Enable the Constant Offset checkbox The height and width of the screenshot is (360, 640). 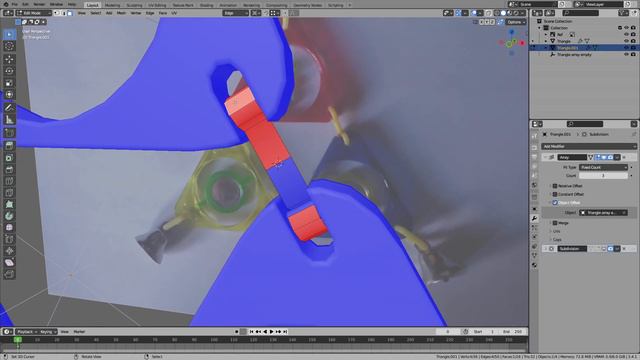click(x=555, y=194)
